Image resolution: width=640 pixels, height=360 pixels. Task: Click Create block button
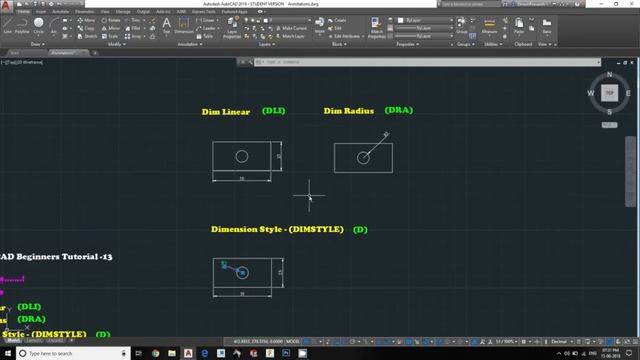[337, 20]
